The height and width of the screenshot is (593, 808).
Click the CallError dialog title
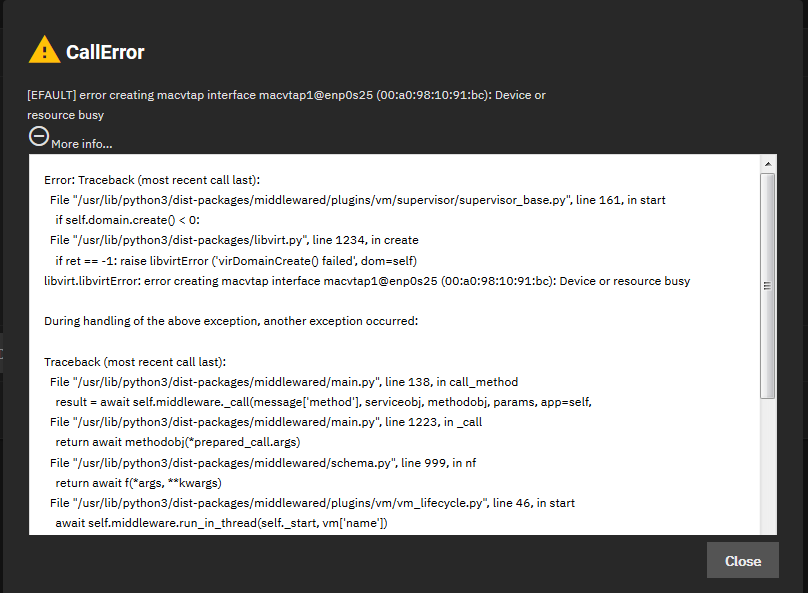(105, 52)
